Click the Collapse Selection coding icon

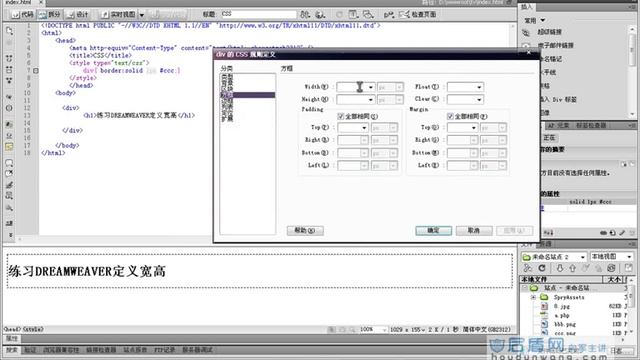[x=9, y=70]
